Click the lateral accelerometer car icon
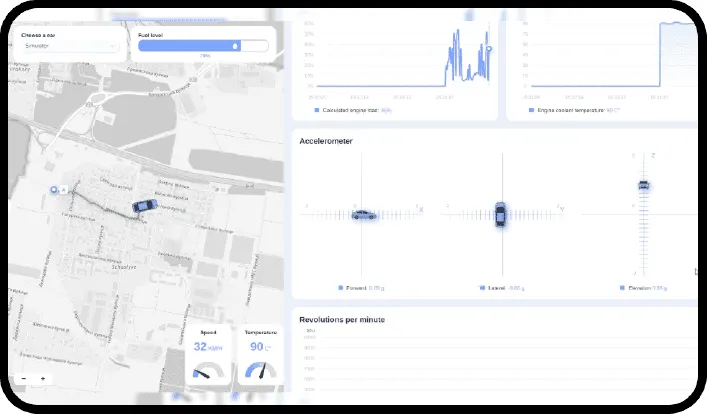Screen dimensions: 707x414 [500, 214]
